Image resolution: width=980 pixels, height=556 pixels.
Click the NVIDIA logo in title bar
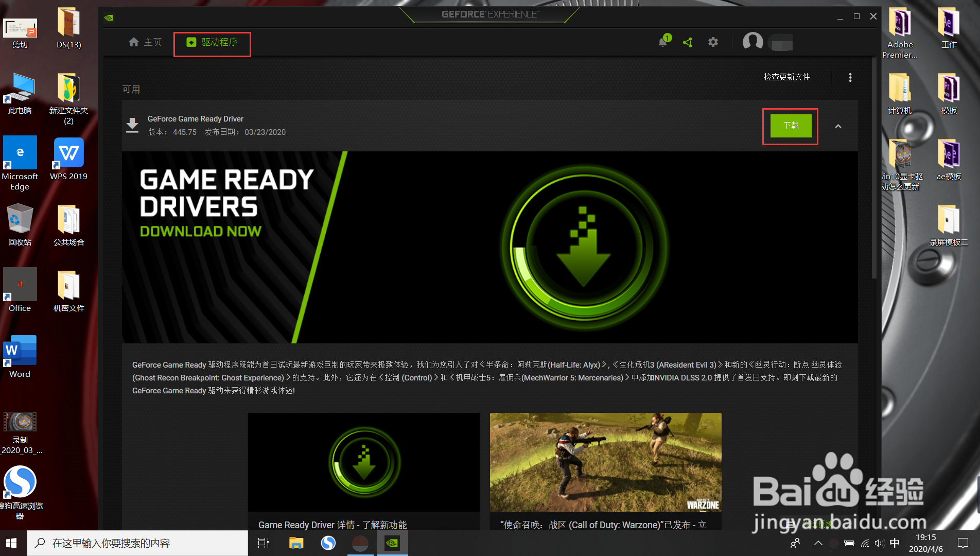[109, 18]
